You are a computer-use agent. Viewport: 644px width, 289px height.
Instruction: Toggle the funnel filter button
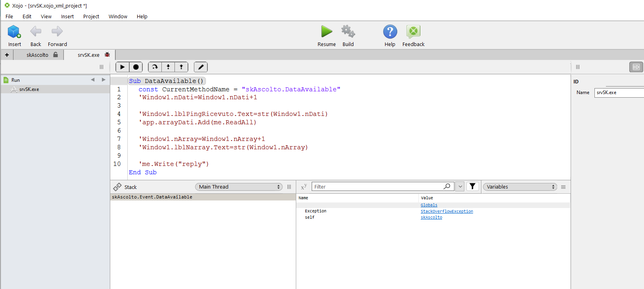(x=472, y=187)
